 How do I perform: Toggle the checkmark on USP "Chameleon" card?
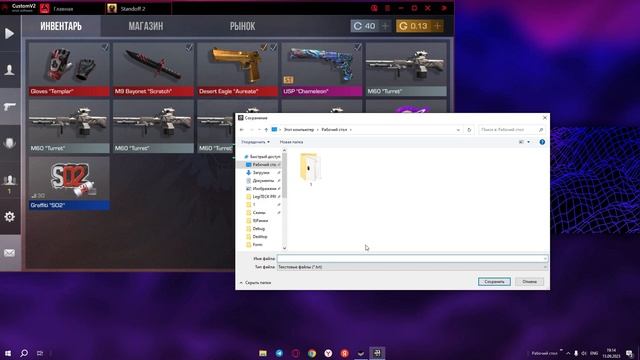click(x=358, y=47)
